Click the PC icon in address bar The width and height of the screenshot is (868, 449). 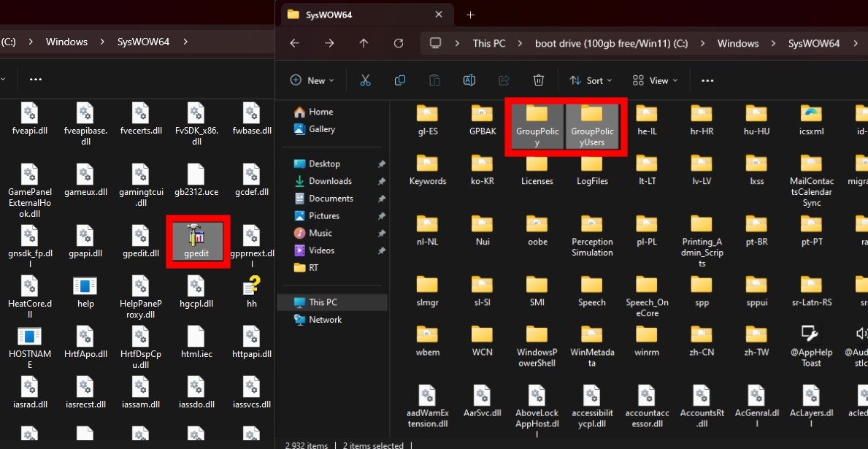(436, 43)
